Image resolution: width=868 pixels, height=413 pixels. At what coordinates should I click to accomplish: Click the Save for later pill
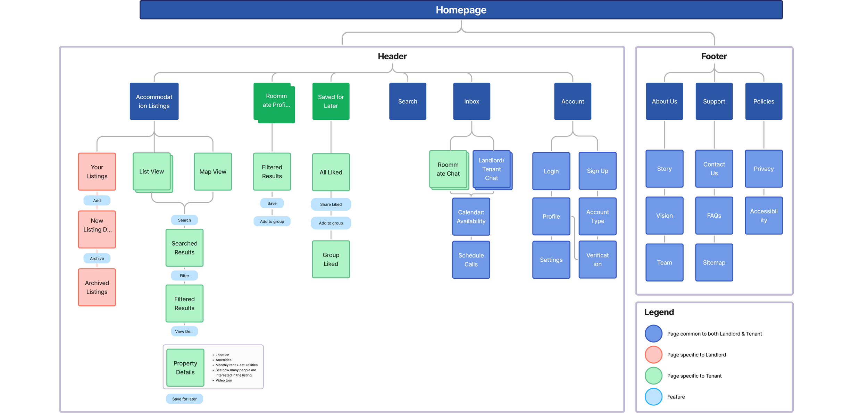(184, 399)
